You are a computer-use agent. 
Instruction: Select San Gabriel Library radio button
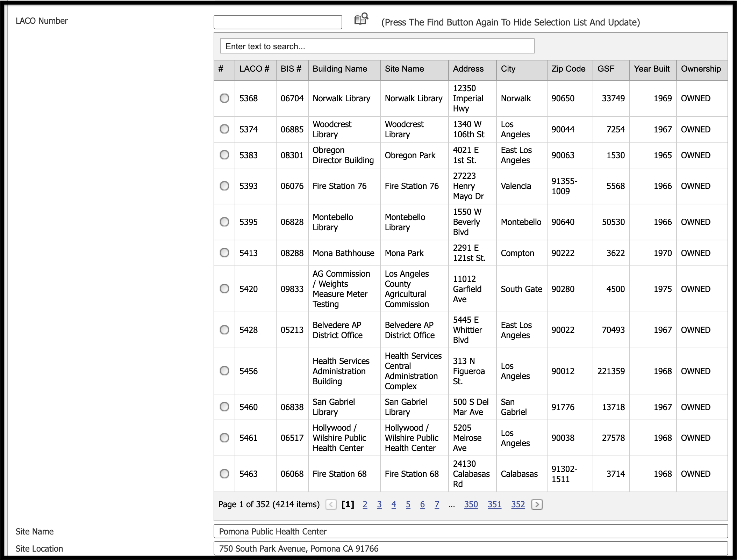pos(224,407)
